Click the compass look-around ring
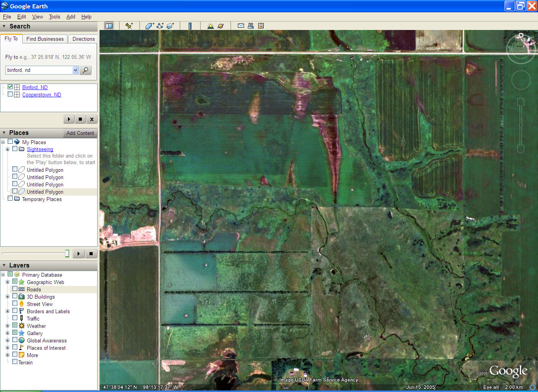Image resolution: width=538 pixels, height=392 pixels. click(x=521, y=49)
